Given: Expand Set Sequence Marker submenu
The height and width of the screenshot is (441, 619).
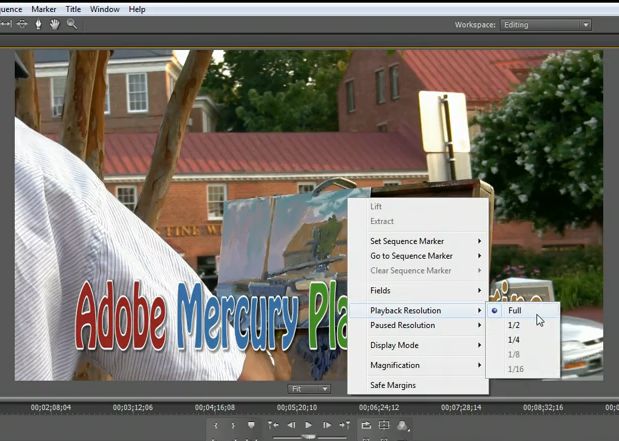Looking at the screenshot, I should tap(418, 241).
